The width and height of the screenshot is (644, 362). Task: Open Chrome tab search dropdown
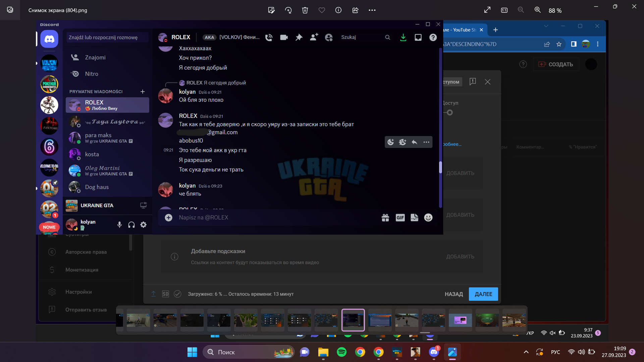pos(546,26)
